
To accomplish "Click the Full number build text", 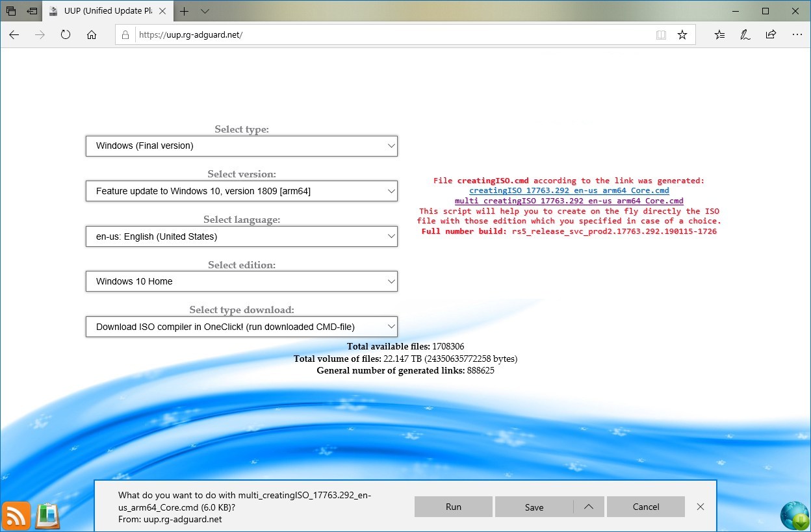I will (569, 231).
